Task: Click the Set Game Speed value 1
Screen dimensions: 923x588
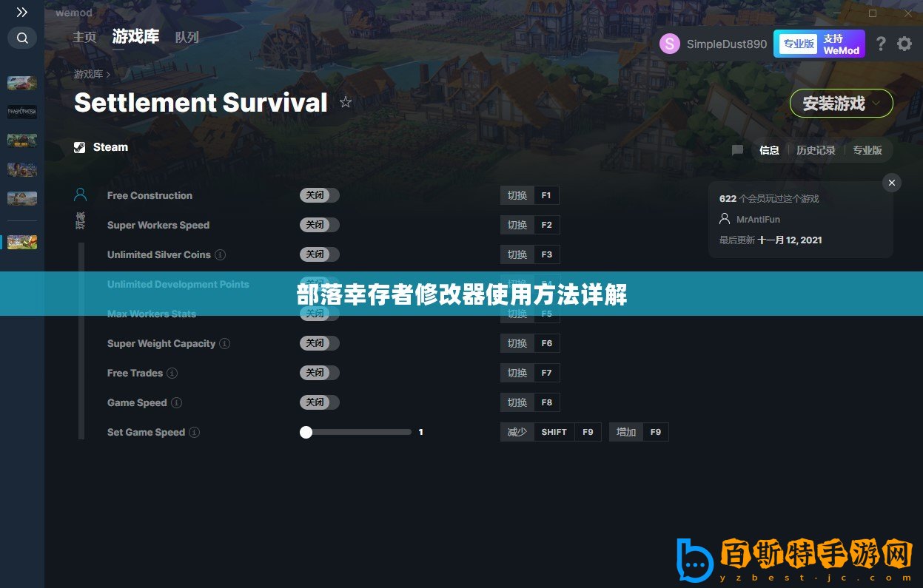Action: point(421,432)
